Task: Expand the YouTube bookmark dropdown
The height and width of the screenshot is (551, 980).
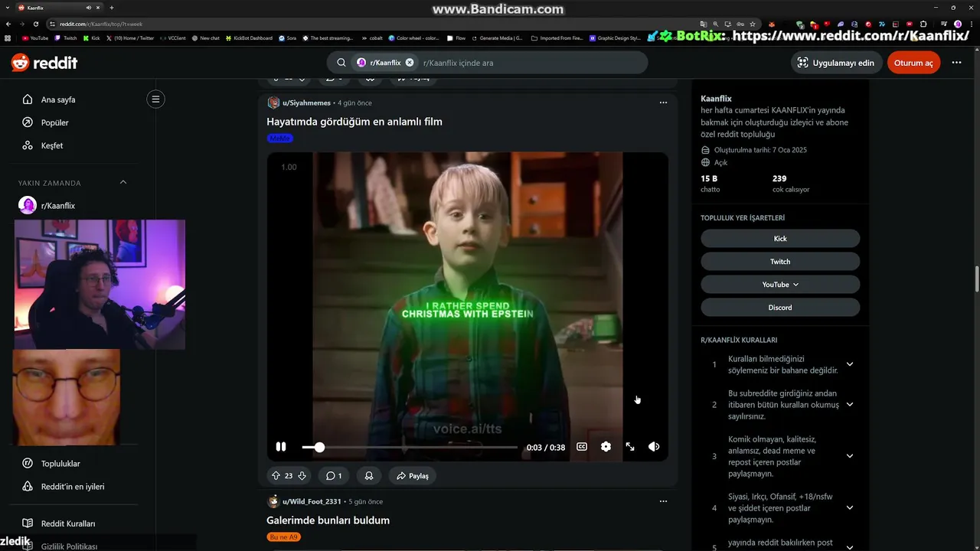Action: pos(780,285)
